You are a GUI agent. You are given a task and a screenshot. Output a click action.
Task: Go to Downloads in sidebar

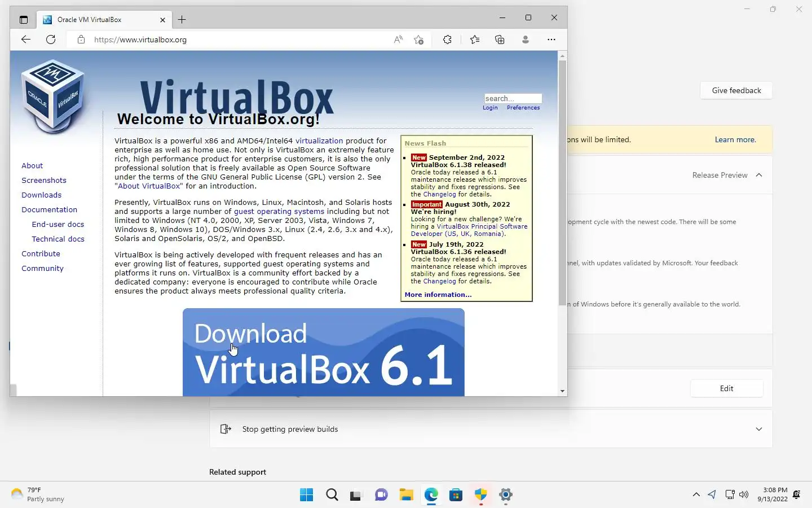41,195
